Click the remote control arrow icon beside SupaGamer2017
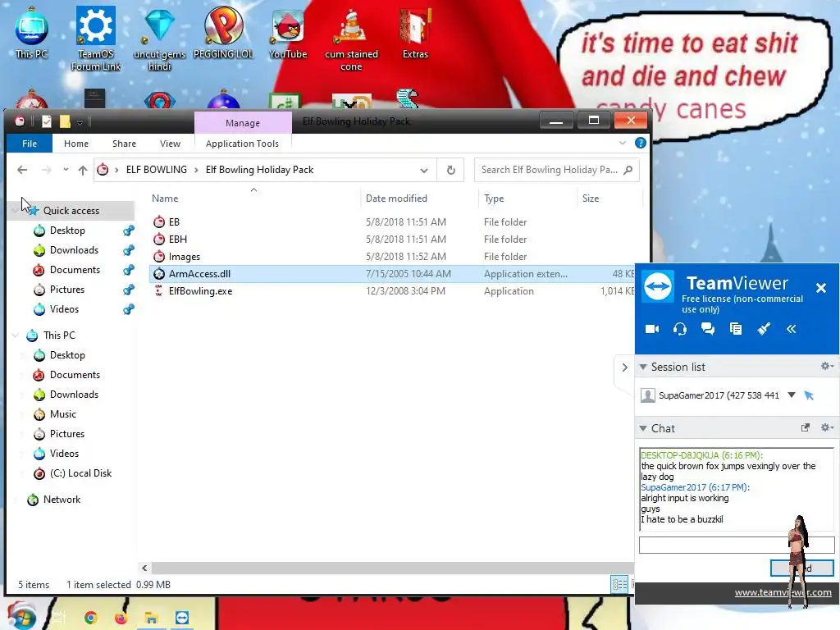 pos(809,395)
